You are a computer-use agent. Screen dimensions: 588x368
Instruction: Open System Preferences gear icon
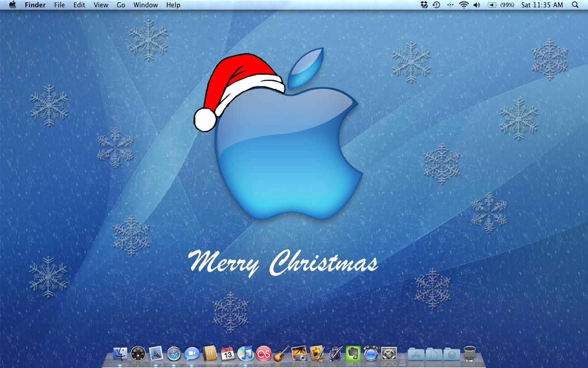pyautogui.click(x=389, y=353)
